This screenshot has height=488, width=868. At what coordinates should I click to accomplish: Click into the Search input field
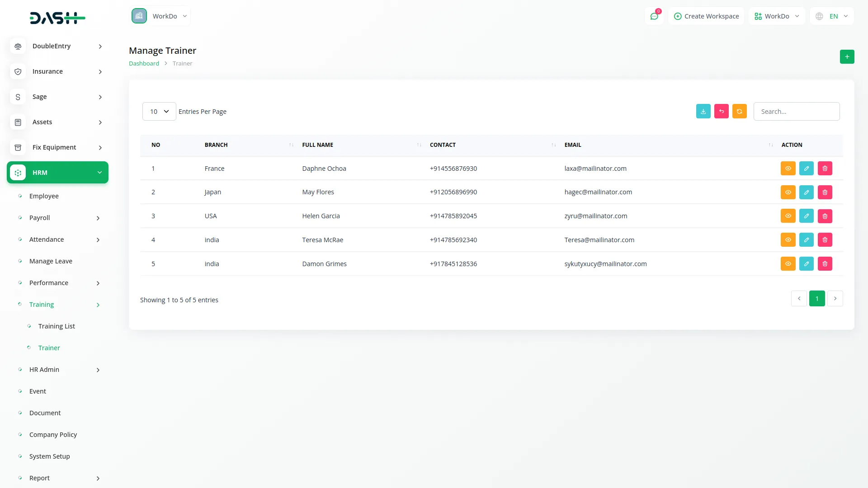796,112
